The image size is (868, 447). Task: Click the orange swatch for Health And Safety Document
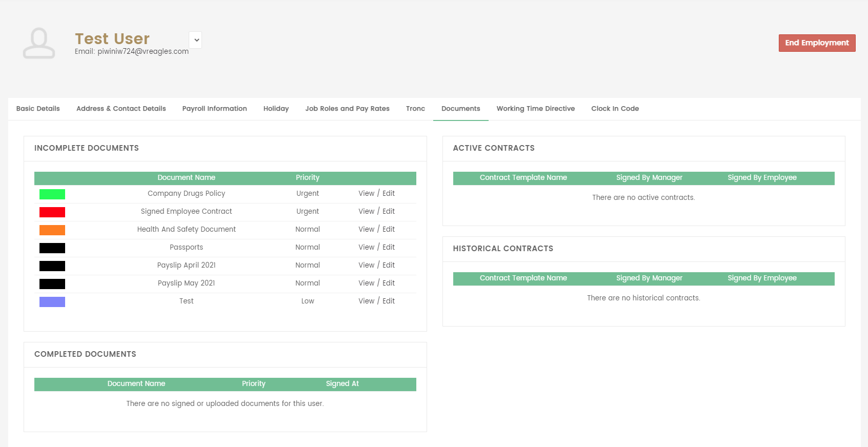(x=52, y=230)
